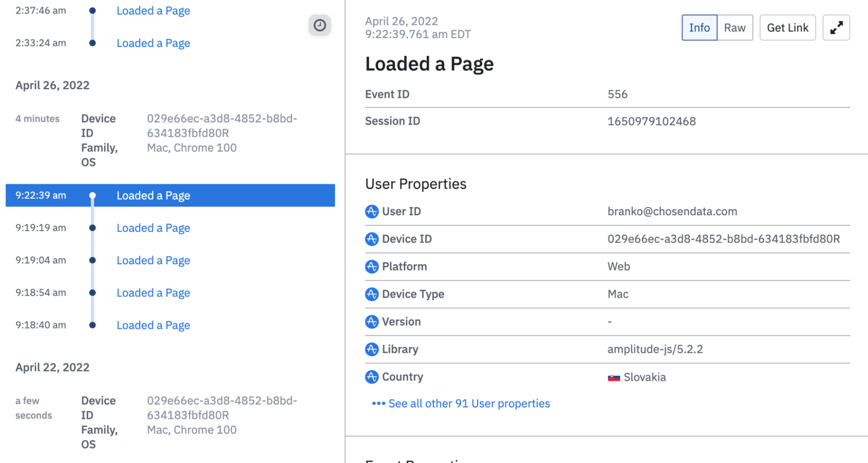Click the April 26, 2022 date header

pos(53,85)
